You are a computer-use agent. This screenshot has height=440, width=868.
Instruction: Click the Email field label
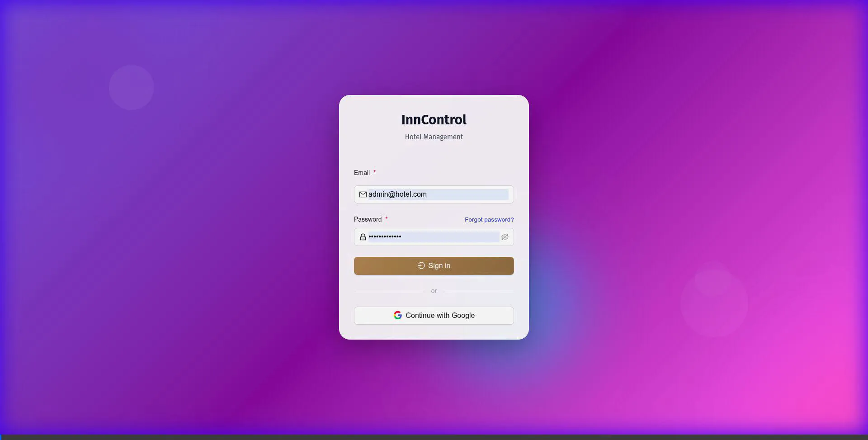click(362, 173)
